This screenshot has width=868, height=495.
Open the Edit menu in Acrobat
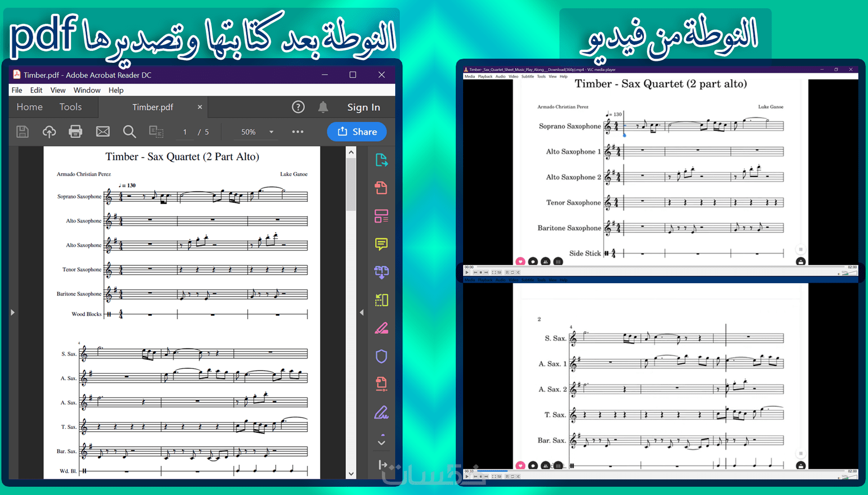36,90
